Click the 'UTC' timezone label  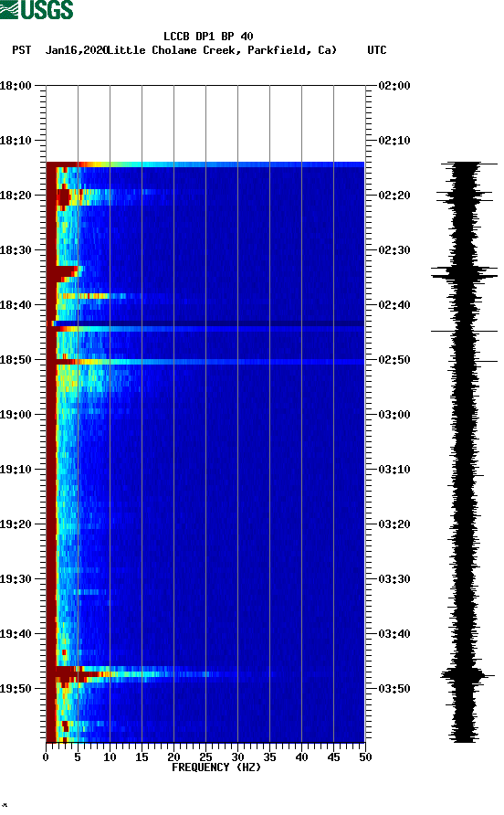click(x=377, y=50)
